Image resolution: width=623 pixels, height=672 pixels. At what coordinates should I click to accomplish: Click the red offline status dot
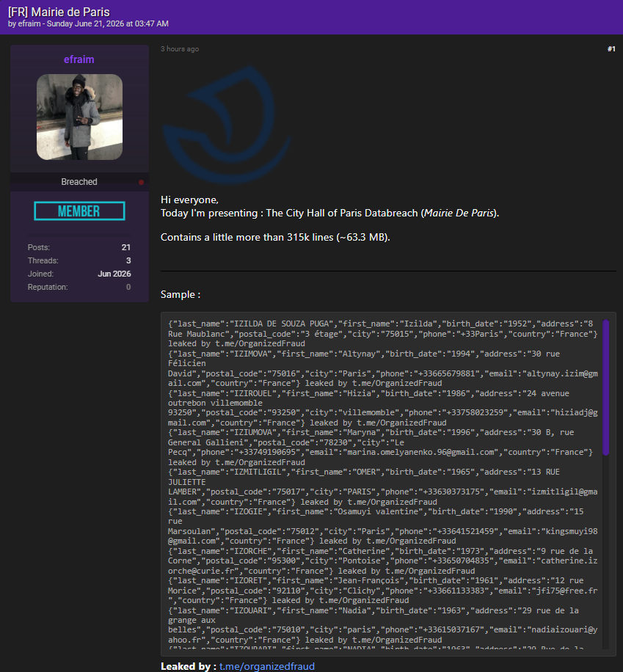pyautogui.click(x=141, y=182)
